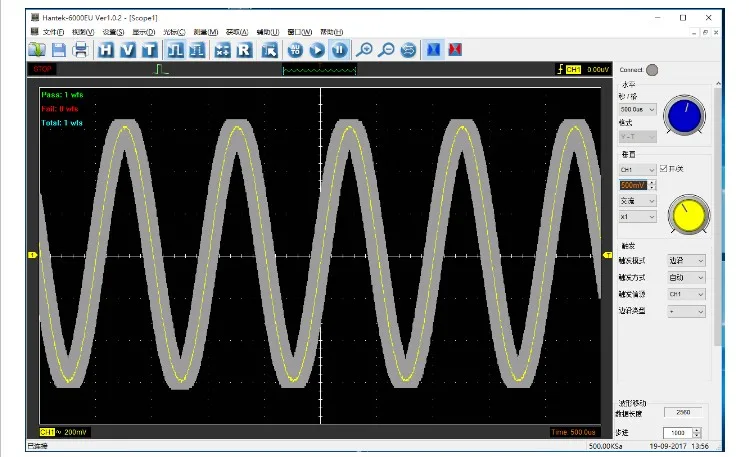Click the red STOP status label
749x457 pixels.
(x=42, y=69)
